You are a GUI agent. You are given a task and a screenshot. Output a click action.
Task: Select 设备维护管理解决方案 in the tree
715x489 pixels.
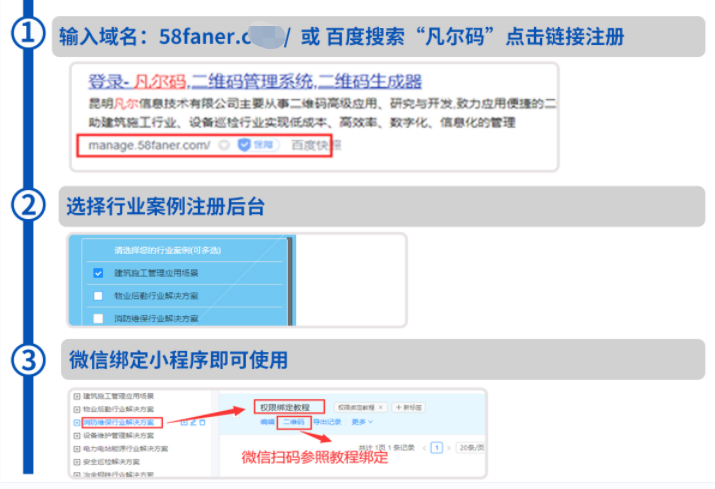point(118,436)
